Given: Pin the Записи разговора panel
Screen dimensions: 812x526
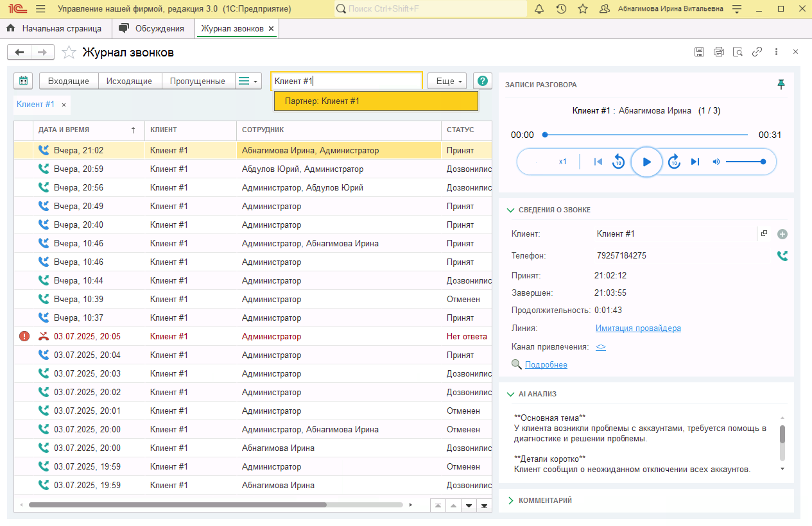Looking at the screenshot, I should (781, 85).
